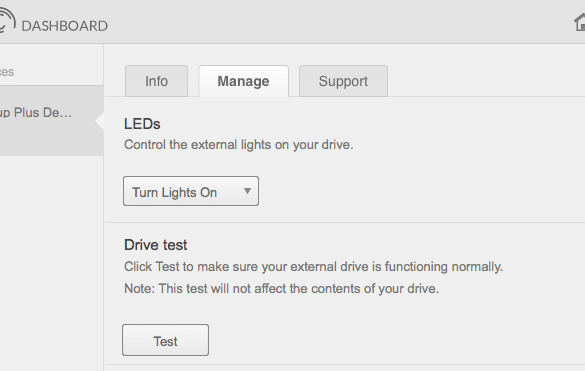Switch to the Info tab
Viewport: 585px width, 371px height.
pos(156,81)
